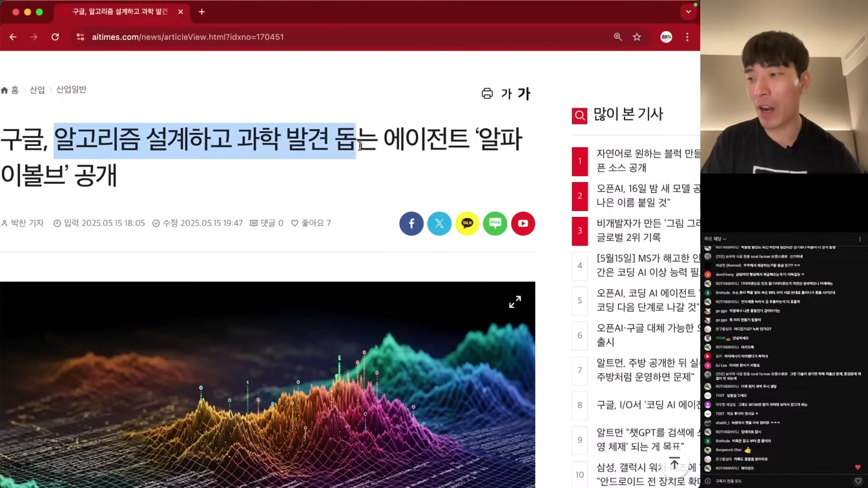Screen dimensions: 868x488
Task: Open rank 4 article [5월15일] MS가 해고한
Action: click(x=648, y=265)
